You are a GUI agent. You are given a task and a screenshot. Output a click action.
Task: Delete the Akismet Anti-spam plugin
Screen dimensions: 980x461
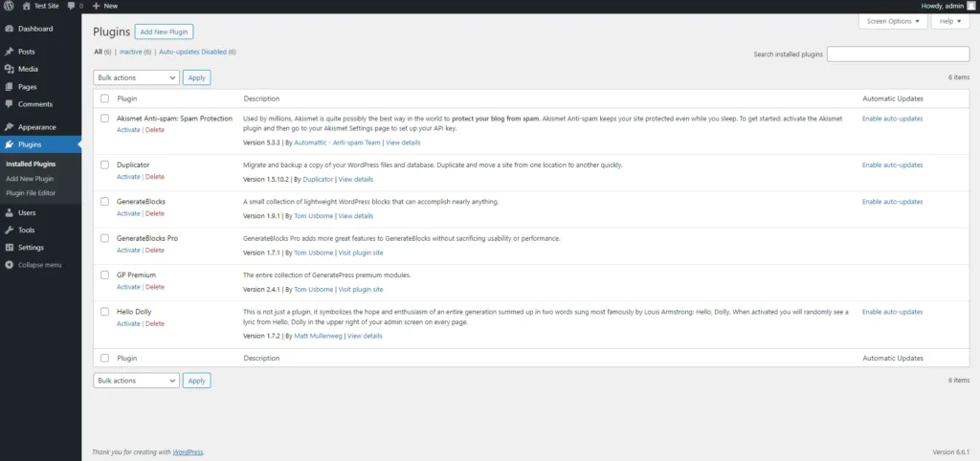point(155,130)
